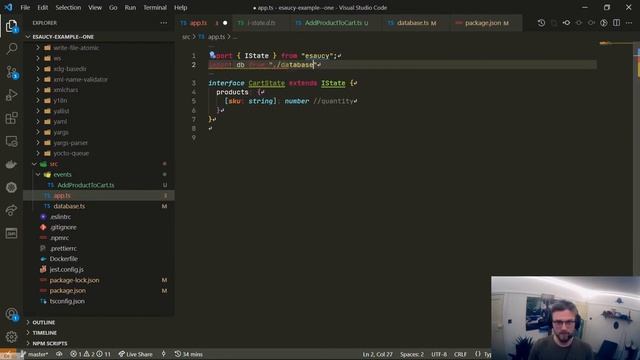Click the editor minimap at top right
This screenshot has height=360, width=640.
point(616,43)
